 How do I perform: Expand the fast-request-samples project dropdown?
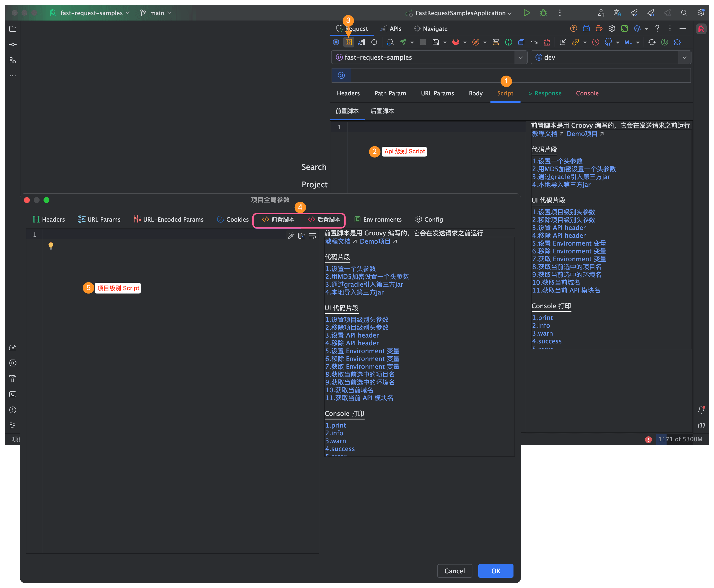pyautogui.click(x=520, y=57)
